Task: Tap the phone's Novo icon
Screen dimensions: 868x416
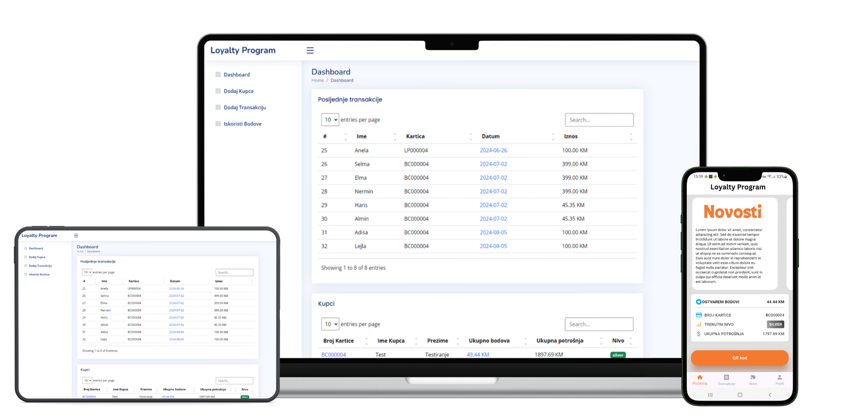Action: 753,377
